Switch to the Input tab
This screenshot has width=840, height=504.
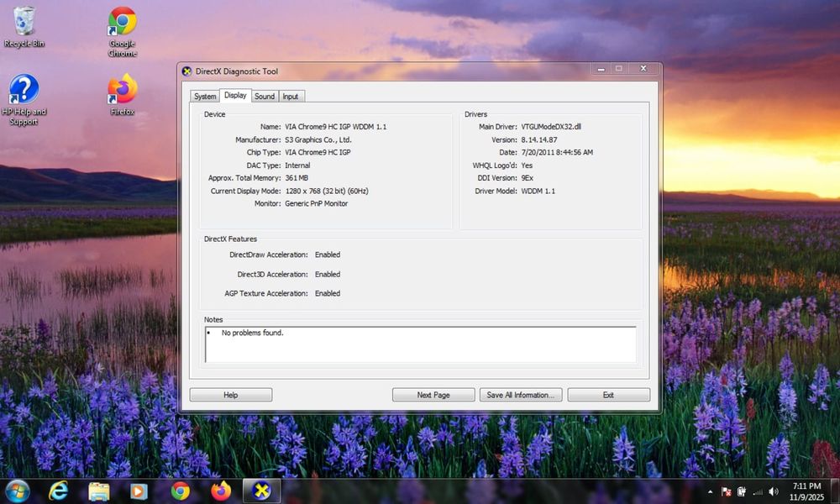[x=291, y=97]
